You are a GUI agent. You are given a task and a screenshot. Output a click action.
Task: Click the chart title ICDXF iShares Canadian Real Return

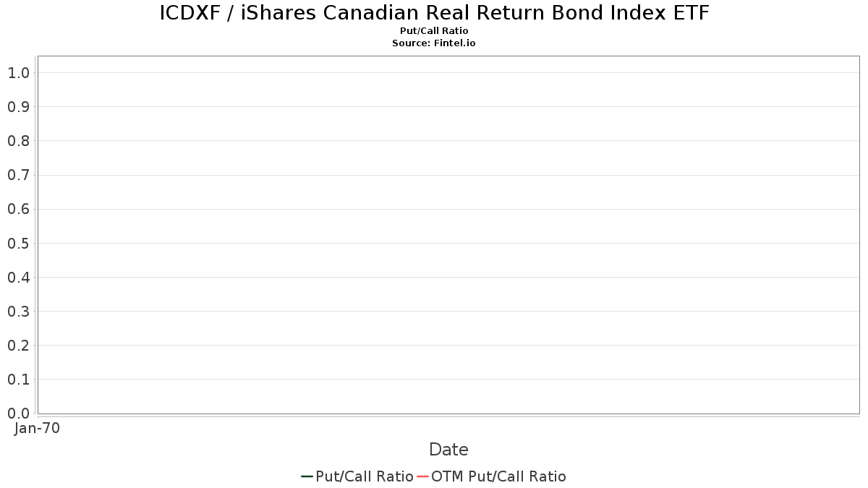434,13
